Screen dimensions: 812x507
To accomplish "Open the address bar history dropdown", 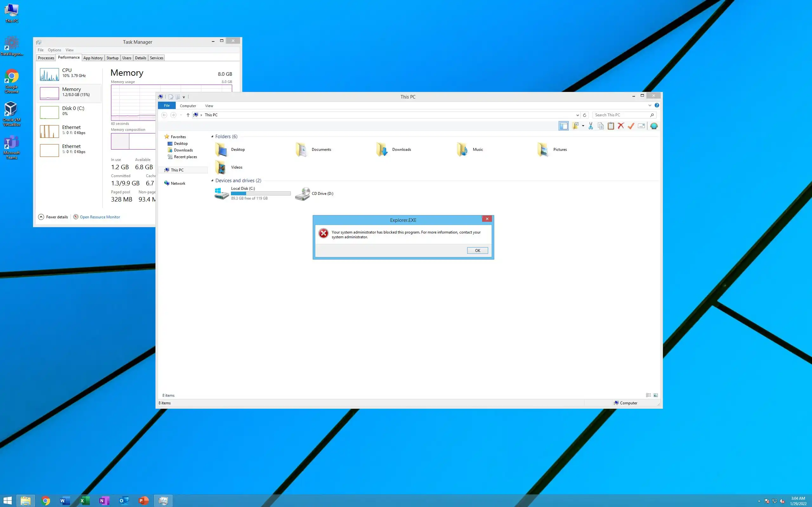I will 578,115.
